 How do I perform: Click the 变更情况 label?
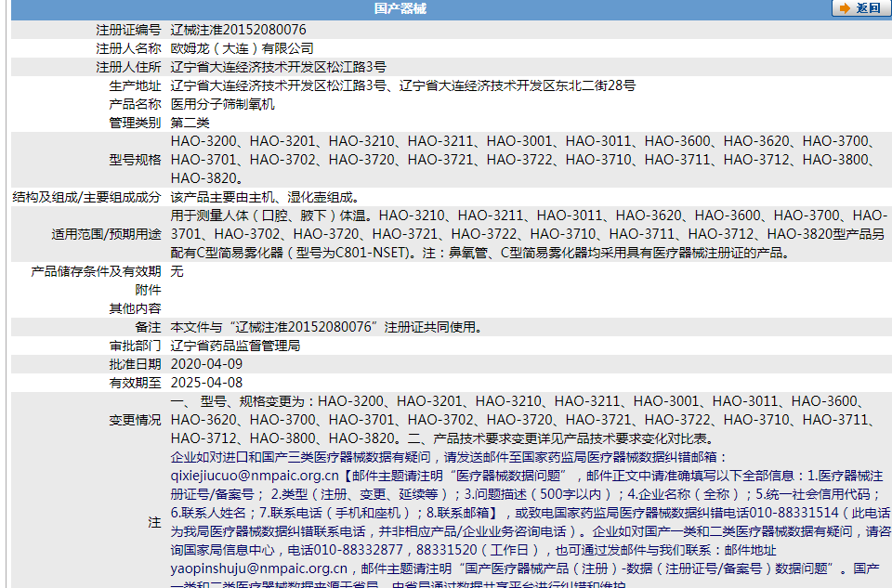coord(136,420)
